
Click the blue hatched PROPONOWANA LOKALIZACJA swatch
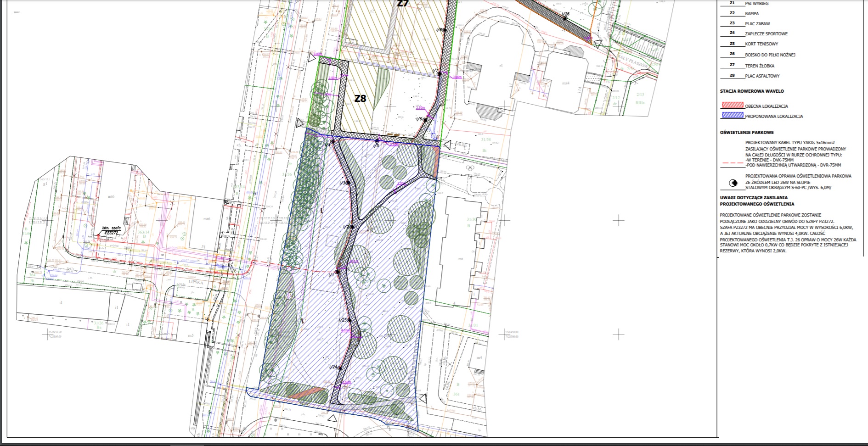[732, 116]
